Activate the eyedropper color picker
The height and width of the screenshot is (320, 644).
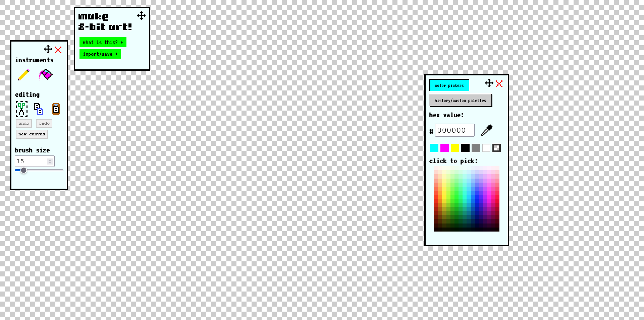(487, 130)
